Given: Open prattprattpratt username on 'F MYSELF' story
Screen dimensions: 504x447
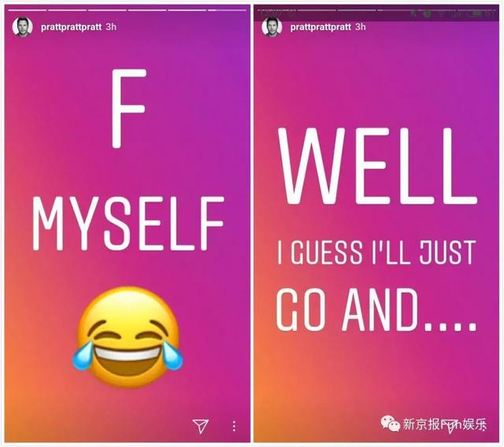Looking at the screenshot, I should 72,27.
